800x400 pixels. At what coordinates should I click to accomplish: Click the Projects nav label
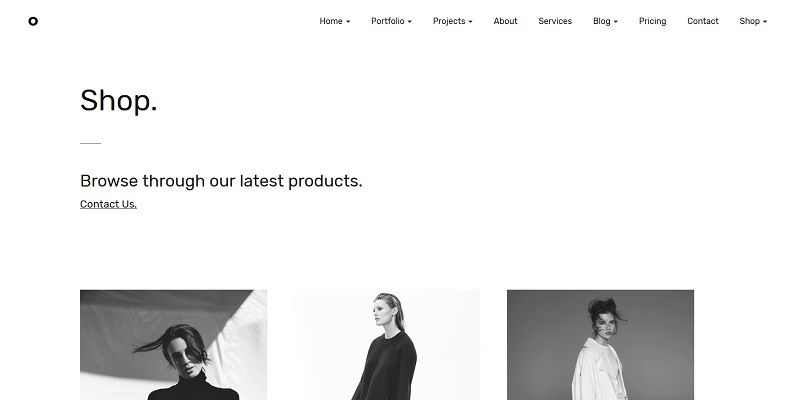[x=449, y=21]
